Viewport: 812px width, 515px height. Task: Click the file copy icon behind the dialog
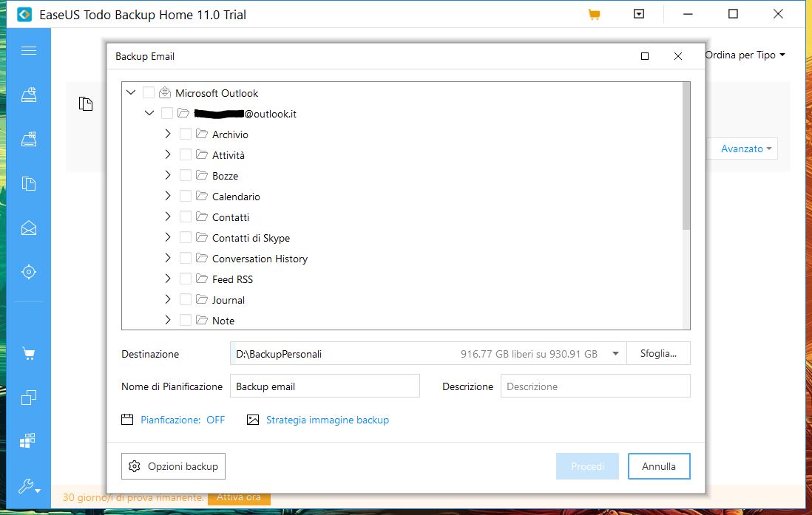(x=86, y=103)
